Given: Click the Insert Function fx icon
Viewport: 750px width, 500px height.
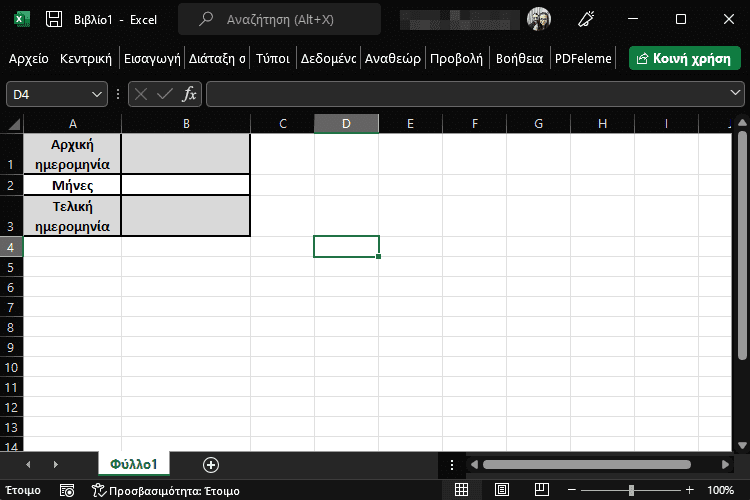Looking at the screenshot, I should coord(189,94).
